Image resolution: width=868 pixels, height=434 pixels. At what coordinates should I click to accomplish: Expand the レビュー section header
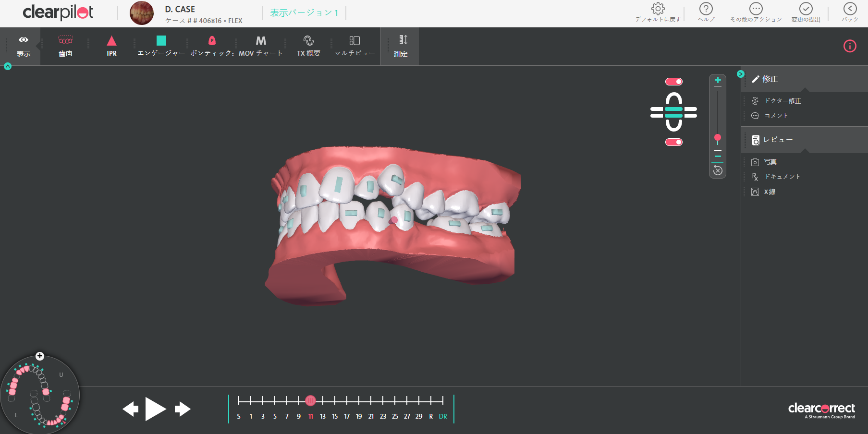(x=804, y=140)
